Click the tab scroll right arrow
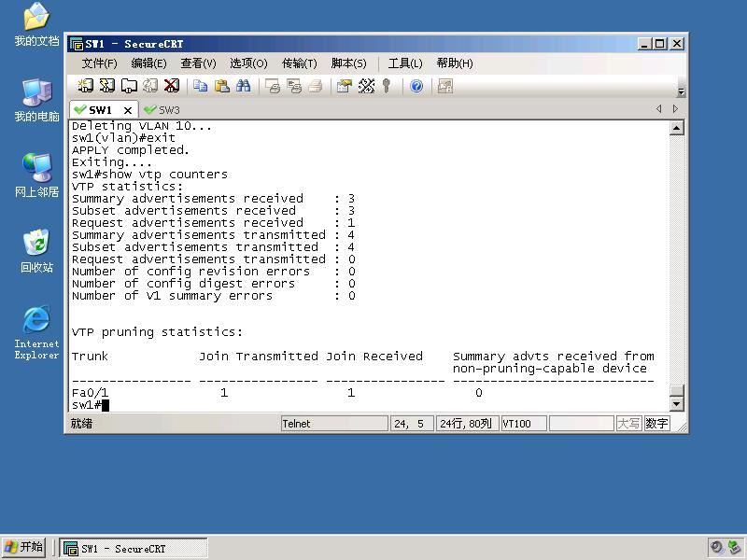 (675, 109)
